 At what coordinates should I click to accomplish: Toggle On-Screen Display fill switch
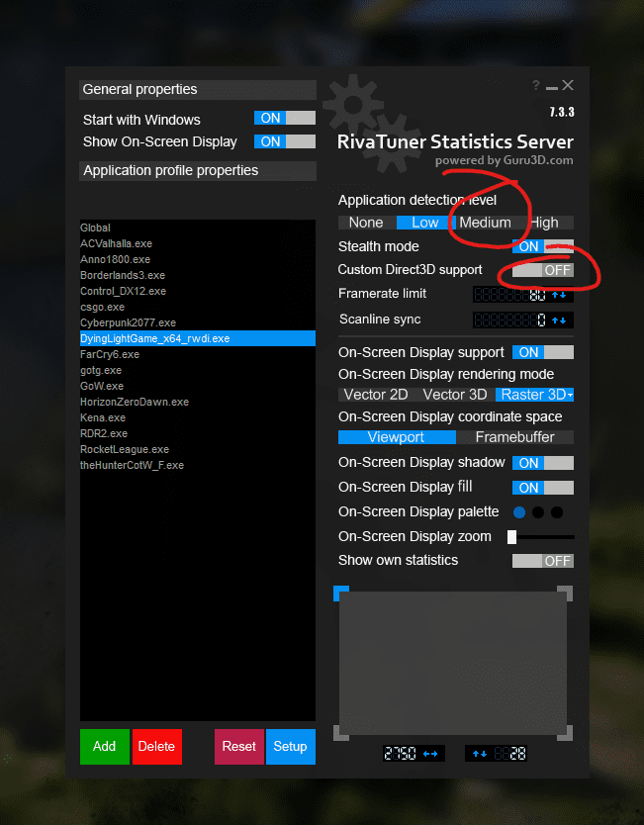[543, 488]
